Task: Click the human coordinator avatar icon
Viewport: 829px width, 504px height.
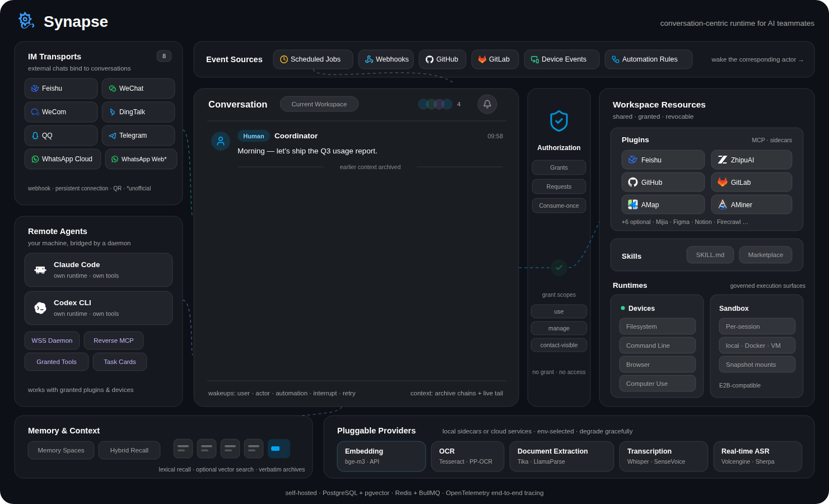Action: (x=221, y=141)
